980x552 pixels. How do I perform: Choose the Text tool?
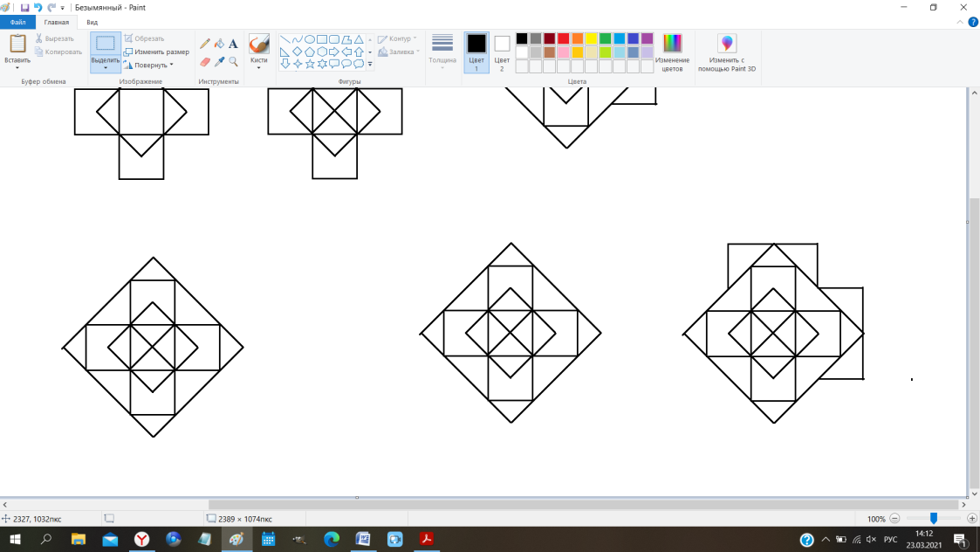pos(233,44)
